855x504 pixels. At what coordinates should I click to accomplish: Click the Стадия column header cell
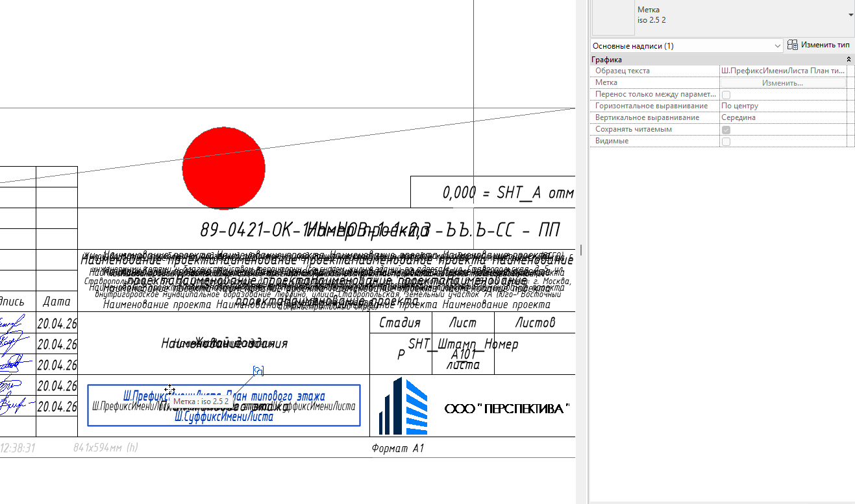coord(401,322)
